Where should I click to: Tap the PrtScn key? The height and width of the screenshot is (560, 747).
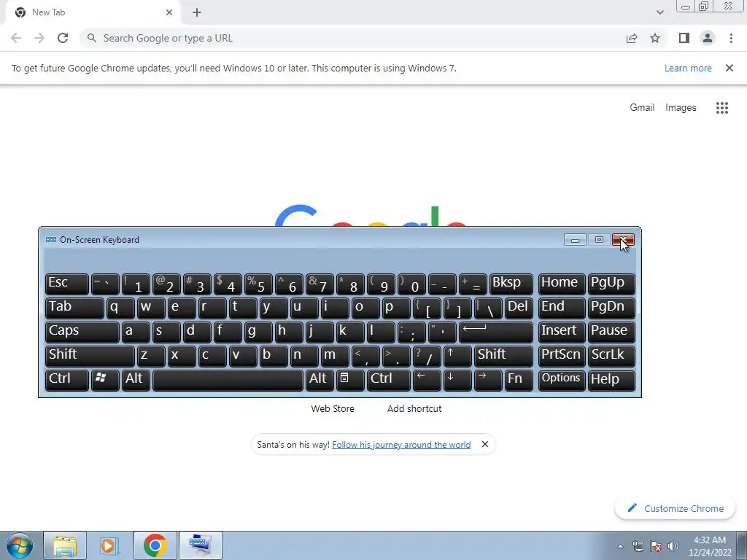coord(562,356)
